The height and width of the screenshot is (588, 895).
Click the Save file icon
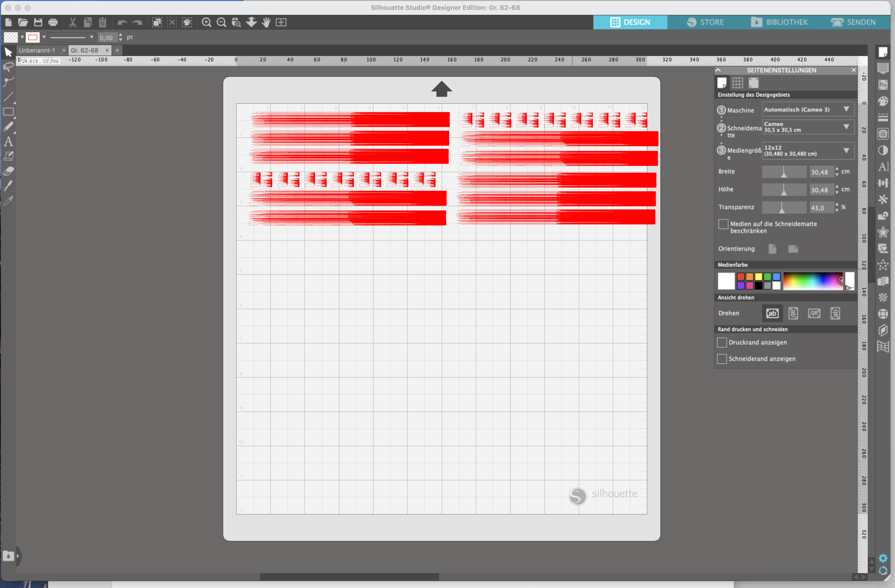[x=38, y=23]
